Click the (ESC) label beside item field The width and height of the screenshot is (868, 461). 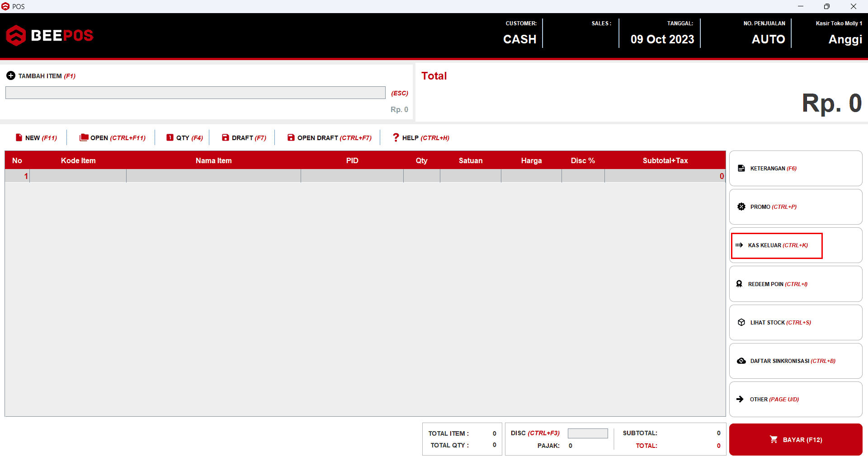[400, 93]
